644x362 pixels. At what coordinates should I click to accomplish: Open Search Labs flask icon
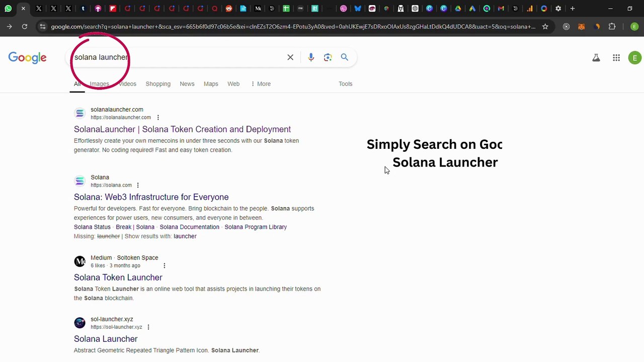pos(596,58)
